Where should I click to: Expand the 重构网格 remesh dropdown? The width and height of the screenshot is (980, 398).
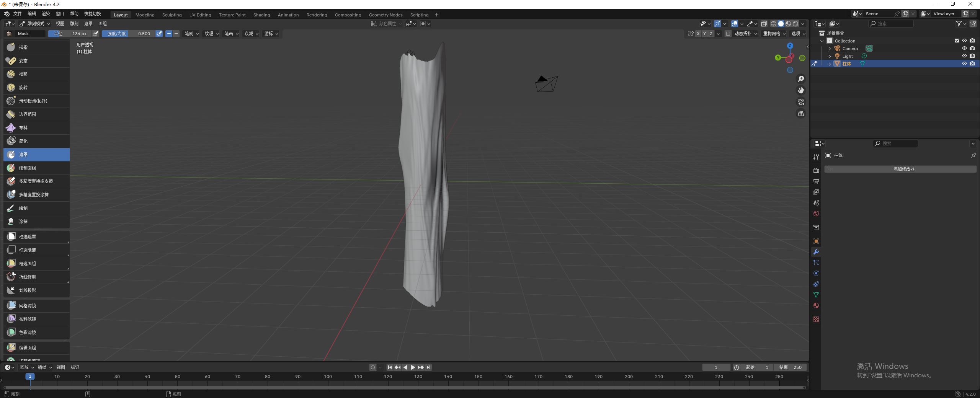[774, 34]
